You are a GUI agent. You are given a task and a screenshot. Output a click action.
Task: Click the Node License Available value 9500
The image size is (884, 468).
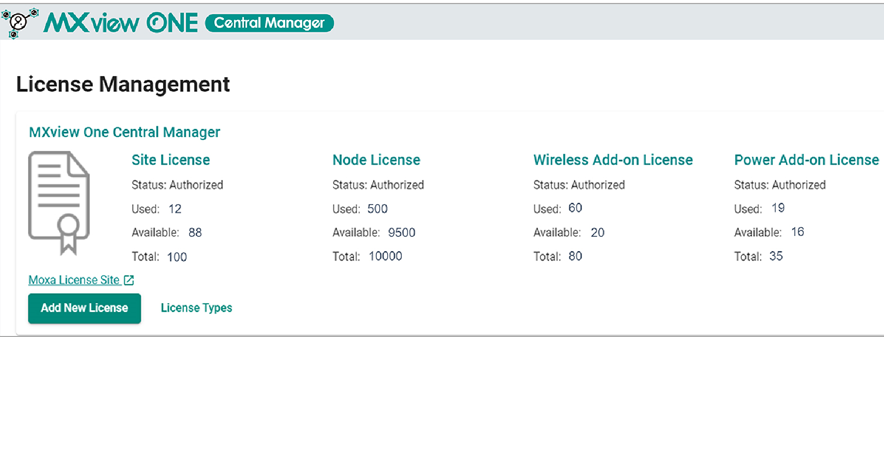pyautogui.click(x=401, y=233)
